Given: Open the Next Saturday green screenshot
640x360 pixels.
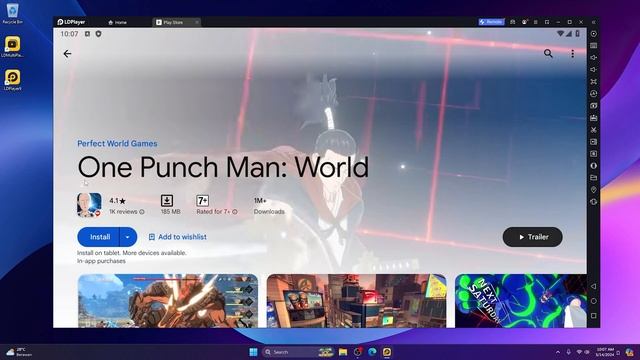Looking at the screenshot, I should coord(521,301).
